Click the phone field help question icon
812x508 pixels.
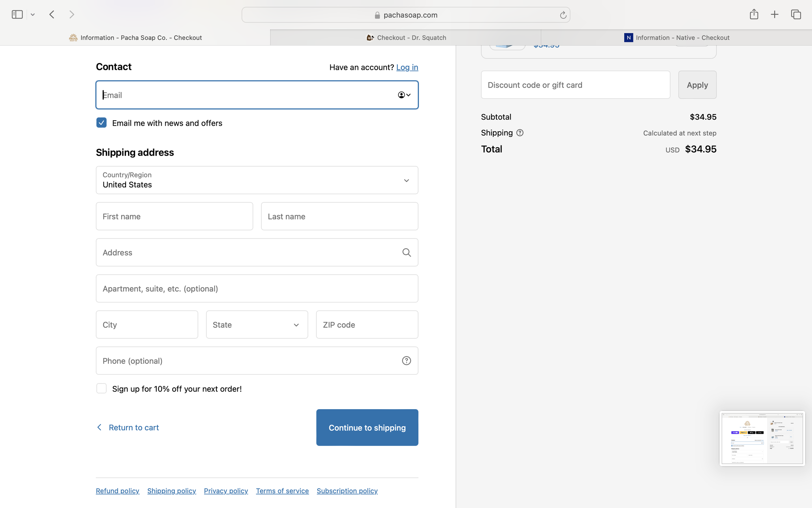(x=406, y=361)
